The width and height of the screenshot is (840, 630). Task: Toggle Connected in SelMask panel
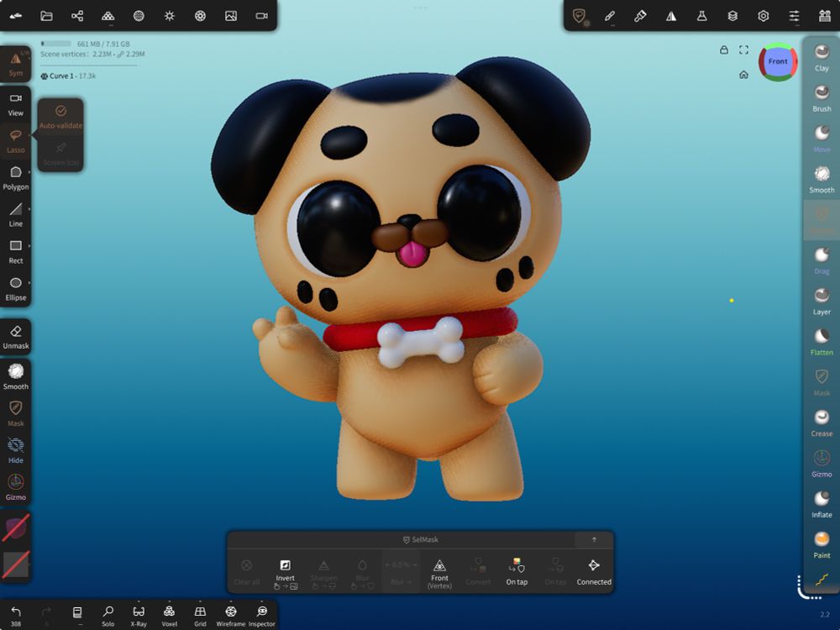594,571
